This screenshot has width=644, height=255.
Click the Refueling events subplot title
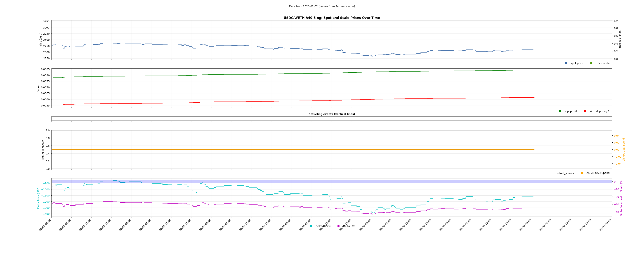click(x=332, y=114)
